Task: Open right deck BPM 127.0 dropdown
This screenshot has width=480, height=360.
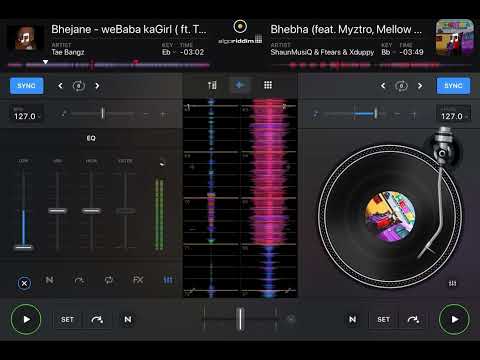Action: pos(453,114)
